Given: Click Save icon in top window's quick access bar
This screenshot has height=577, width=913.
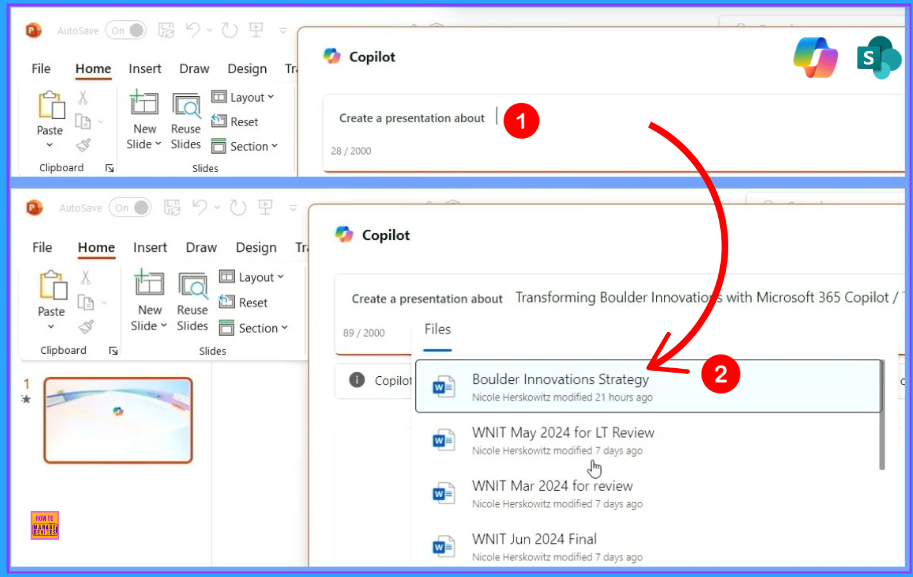Looking at the screenshot, I should click(x=166, y=30).
